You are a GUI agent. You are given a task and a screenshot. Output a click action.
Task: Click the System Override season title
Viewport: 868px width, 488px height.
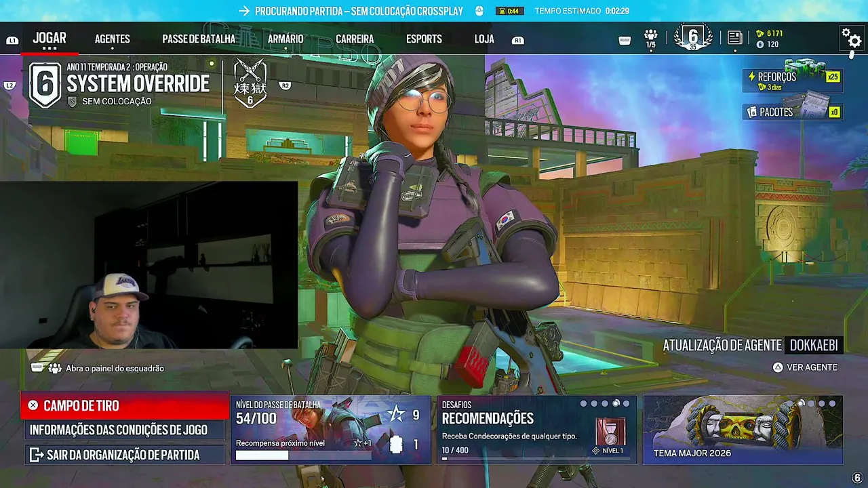pos(138,84)
